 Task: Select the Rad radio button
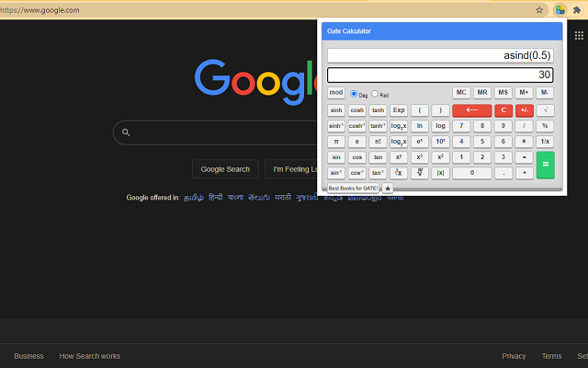[x=375, y=94]
